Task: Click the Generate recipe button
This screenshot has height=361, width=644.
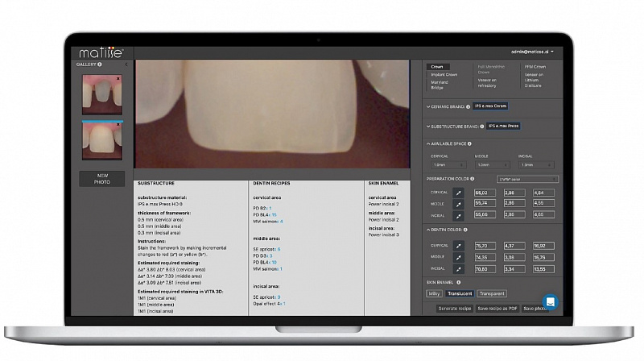Action: [x=455, y=309]
